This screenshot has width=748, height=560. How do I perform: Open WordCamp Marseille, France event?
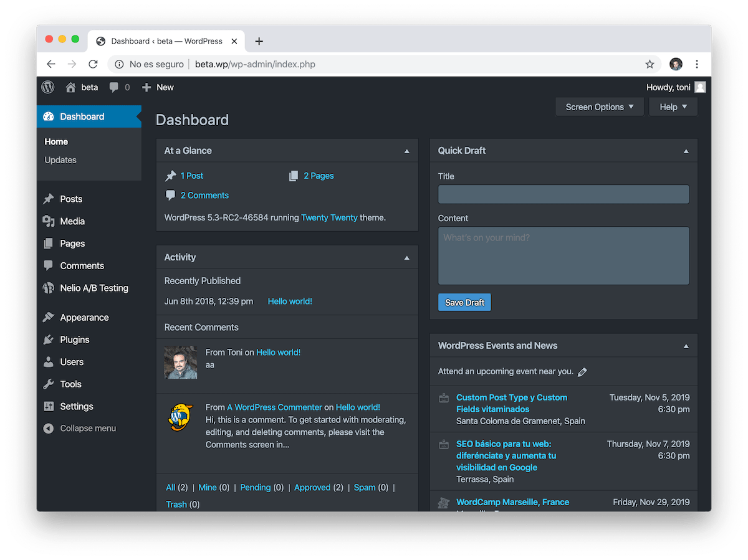[x=512, y=502]
